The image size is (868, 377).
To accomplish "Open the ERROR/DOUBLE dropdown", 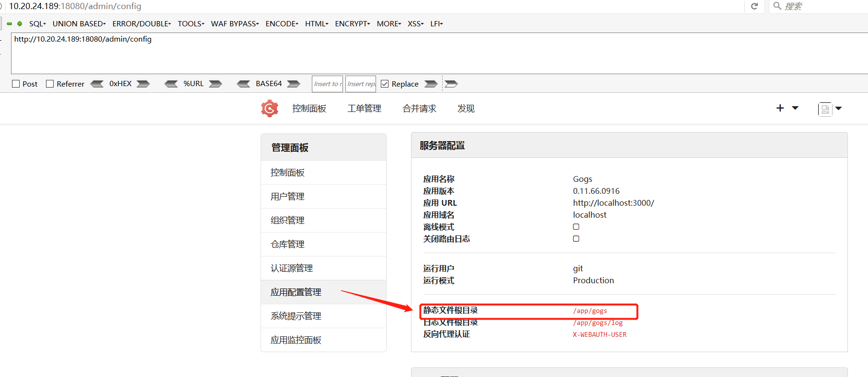I will tap(142, 23).
